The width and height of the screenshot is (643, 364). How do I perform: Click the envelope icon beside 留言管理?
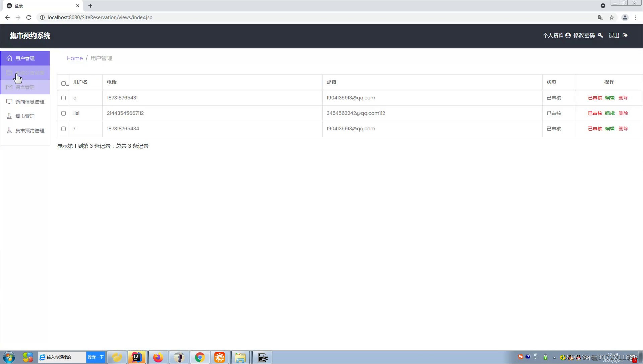point(9,87)
